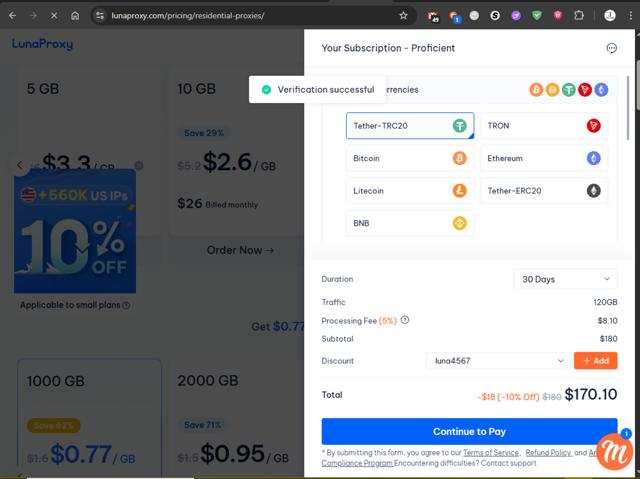This screenshot has height=479, width=640.
Task: Open the browser home page
Action: click(x=75, y=16)
